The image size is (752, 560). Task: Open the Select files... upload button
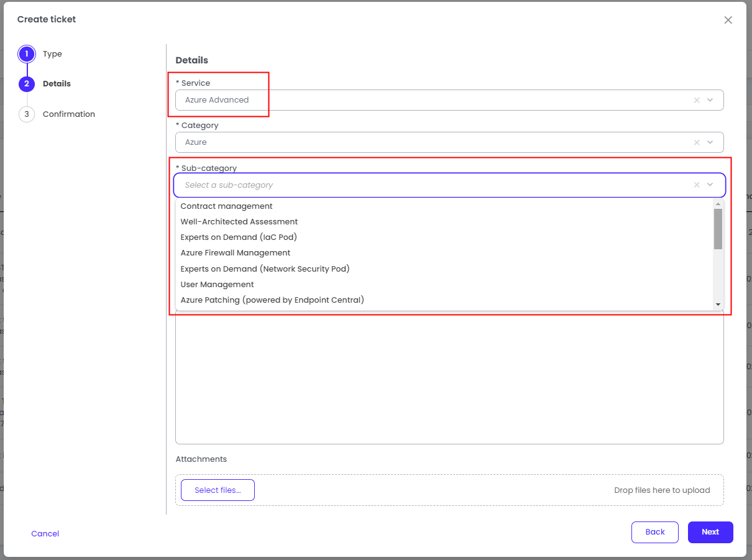point(218,490)
